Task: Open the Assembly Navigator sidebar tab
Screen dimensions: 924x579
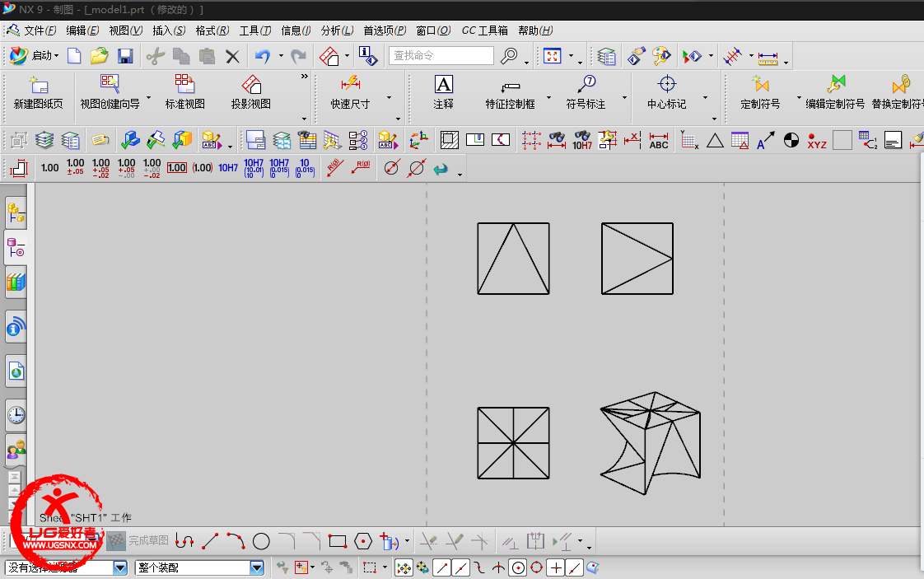Action: [x=16, y=213]
